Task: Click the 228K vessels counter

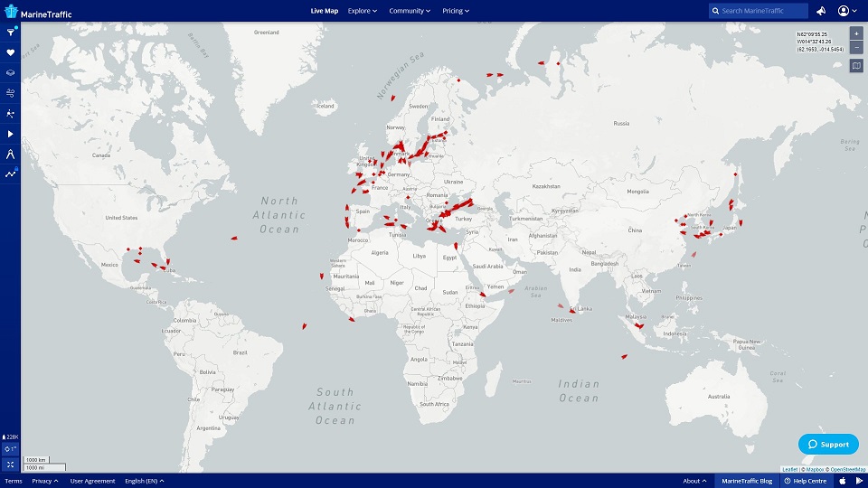Action: coord(11,437)
